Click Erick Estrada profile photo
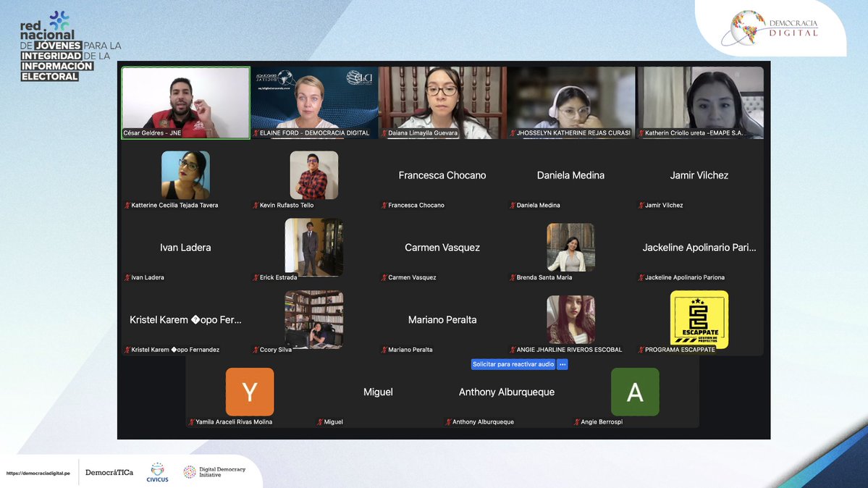The width and height of the screenshot is (868, 488). [x=314, y=247]
